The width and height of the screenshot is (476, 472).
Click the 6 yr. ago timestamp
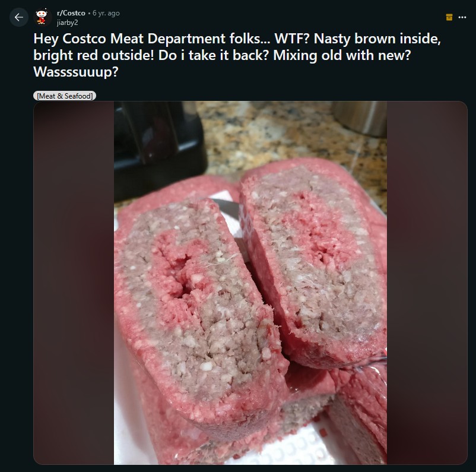(106, 13)
